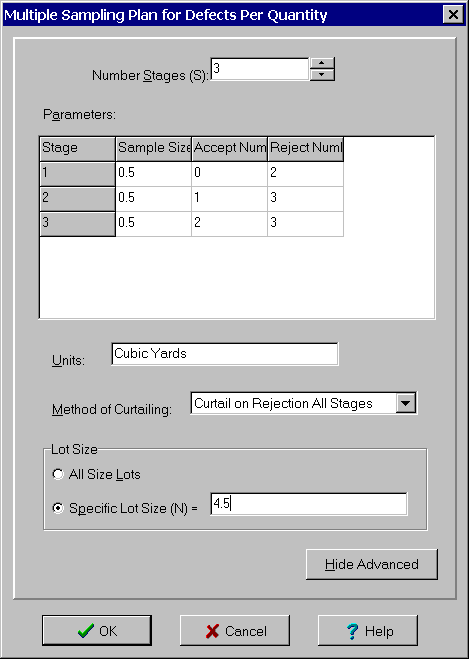
Task: Increase Number Stages with up arrow
Action: [322, 63]
